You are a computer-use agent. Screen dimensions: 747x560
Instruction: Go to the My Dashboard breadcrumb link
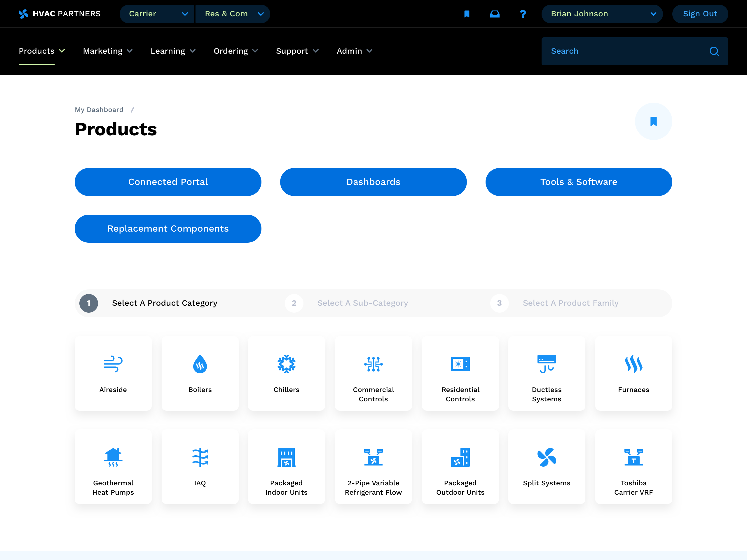[x=99, y=110]
